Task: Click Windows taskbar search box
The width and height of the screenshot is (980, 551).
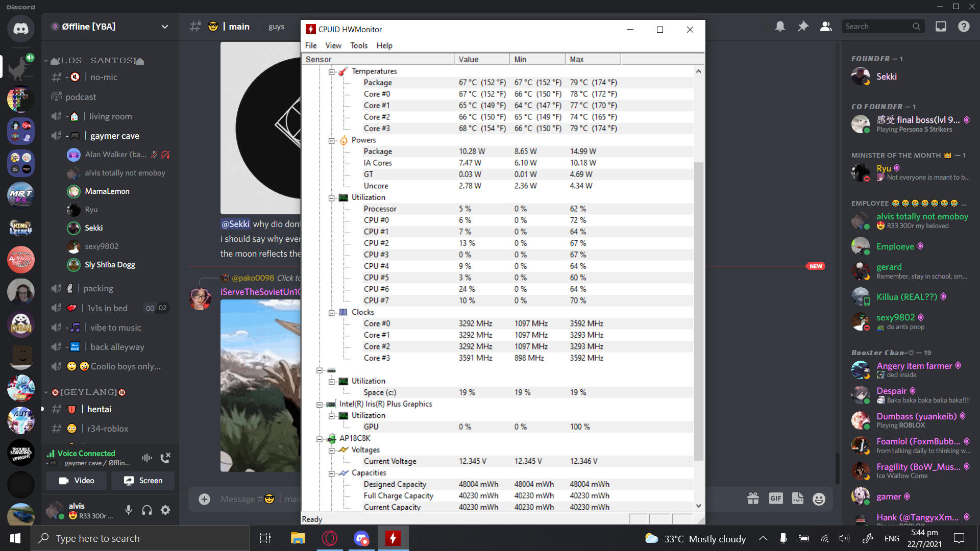Action: click(x=140, y=538)
